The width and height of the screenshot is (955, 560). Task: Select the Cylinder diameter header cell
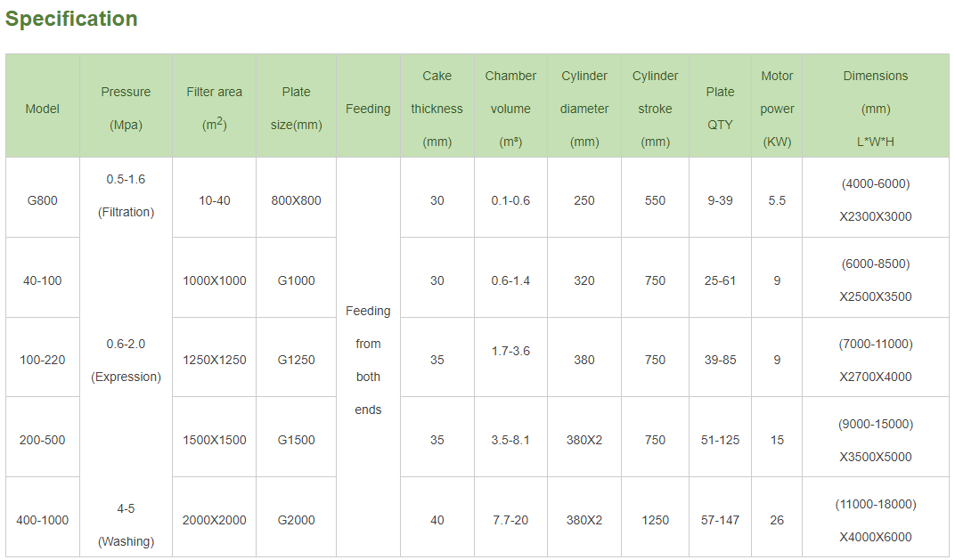click(x=584, y=109)
